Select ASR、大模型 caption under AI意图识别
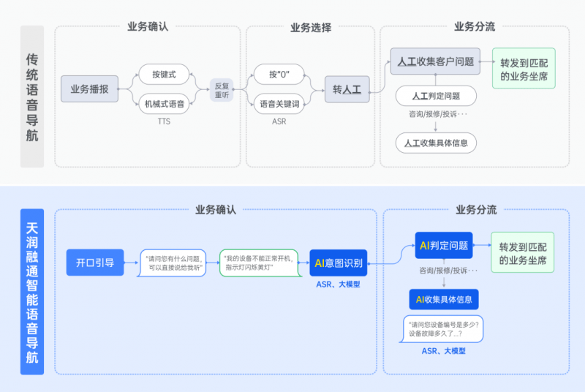The image size is (585, 392). (338, 284)
